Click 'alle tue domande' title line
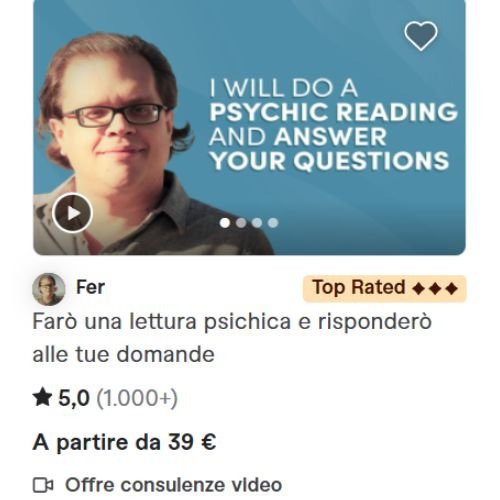 tap(123, 354)
